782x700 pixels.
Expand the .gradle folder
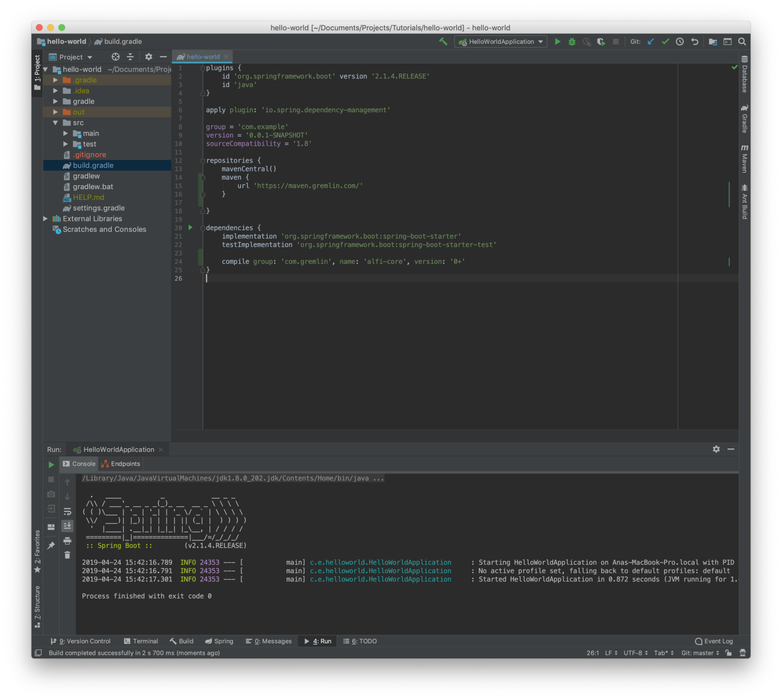pos(56,80)
